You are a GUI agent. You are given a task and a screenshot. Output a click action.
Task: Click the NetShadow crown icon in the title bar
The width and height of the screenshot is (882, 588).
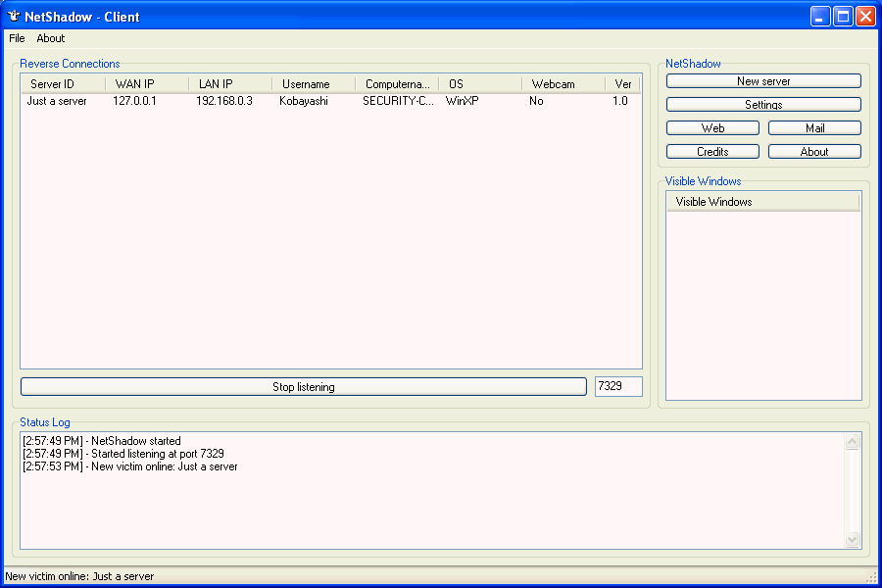[12, 16]
